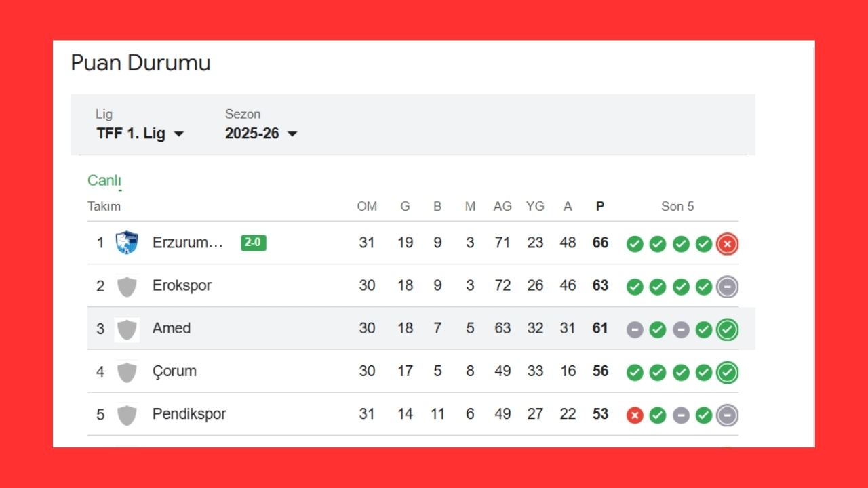
Task: Click Erzurumspor's red loss icon in Son 5
Action: [x=727, y=244]
